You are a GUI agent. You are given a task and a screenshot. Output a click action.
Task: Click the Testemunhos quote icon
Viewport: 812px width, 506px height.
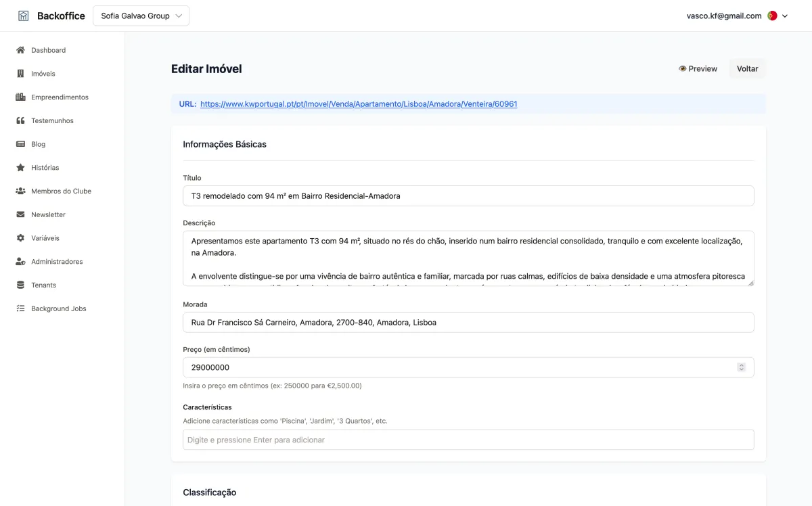(21, 120)
